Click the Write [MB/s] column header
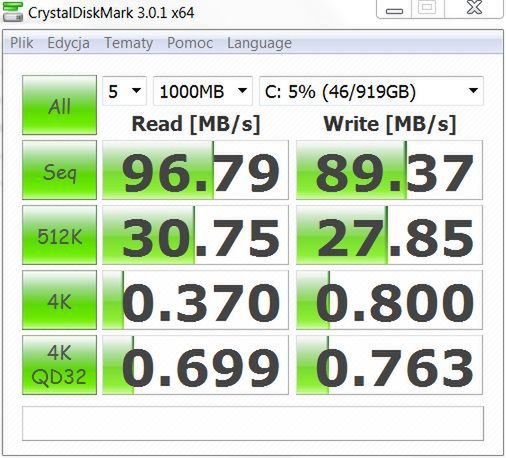 389,124
